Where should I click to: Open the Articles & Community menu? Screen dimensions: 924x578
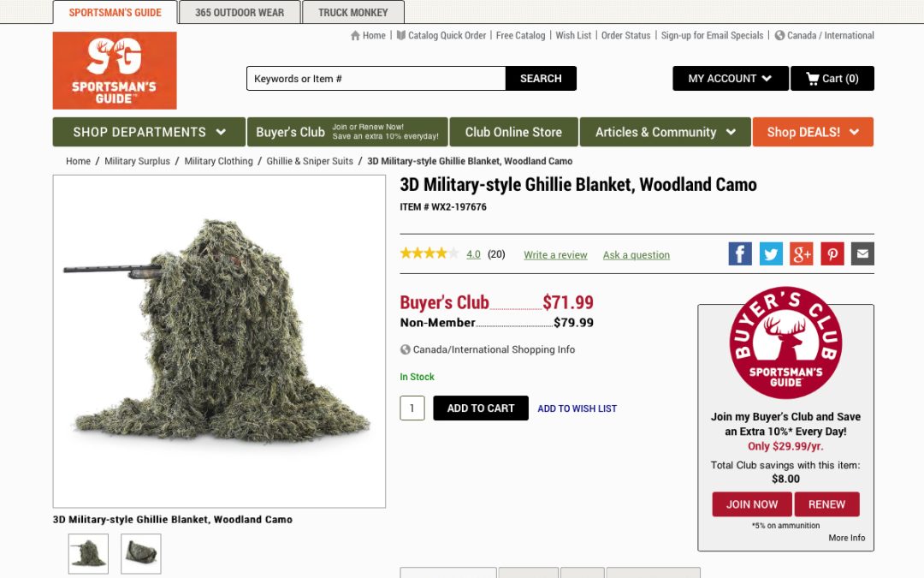tap(666, 132)
